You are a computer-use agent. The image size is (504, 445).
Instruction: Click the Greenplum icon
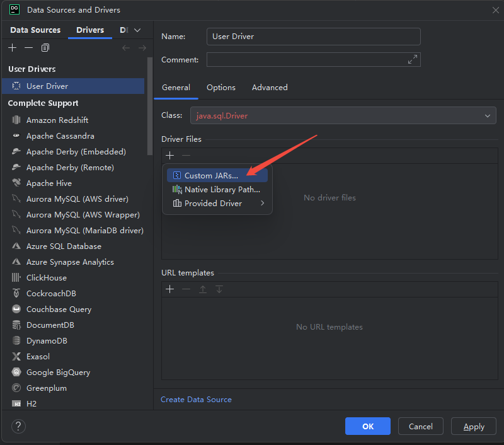coord(16,388)
